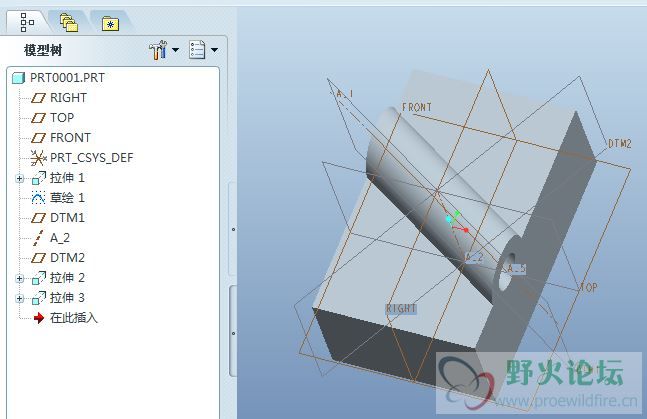This screenshot has width=647, height=419.
Task: Click the model tree show list icon
Action: (197, 50)
